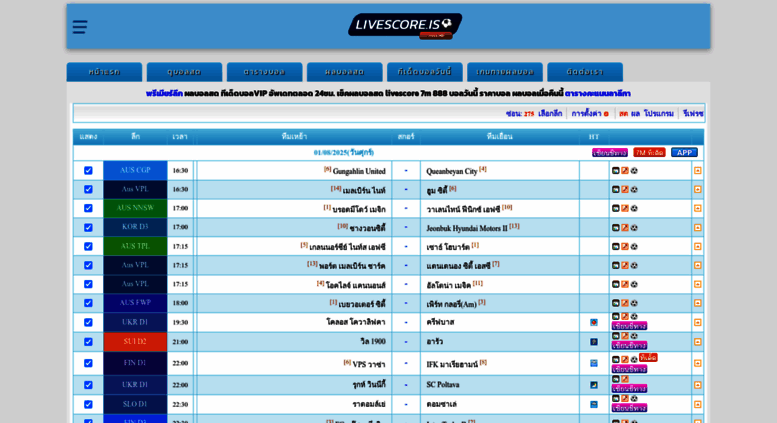Uncheck the SUI D2 match checkbox
Screen dimensions: 777x423
click(88, 342)
